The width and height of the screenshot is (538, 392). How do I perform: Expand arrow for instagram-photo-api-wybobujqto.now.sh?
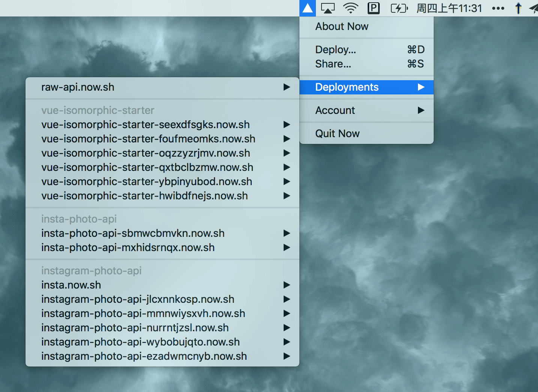(287, 342)
